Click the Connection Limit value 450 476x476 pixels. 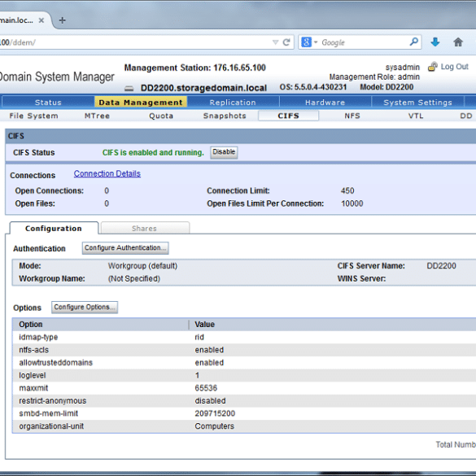click(347, 190)
